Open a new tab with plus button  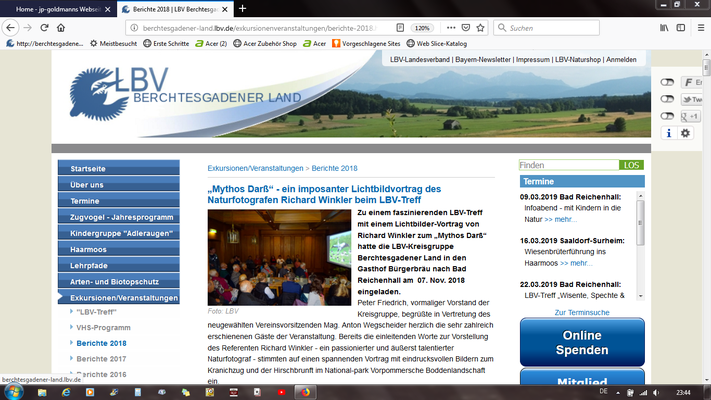(243, 8)
